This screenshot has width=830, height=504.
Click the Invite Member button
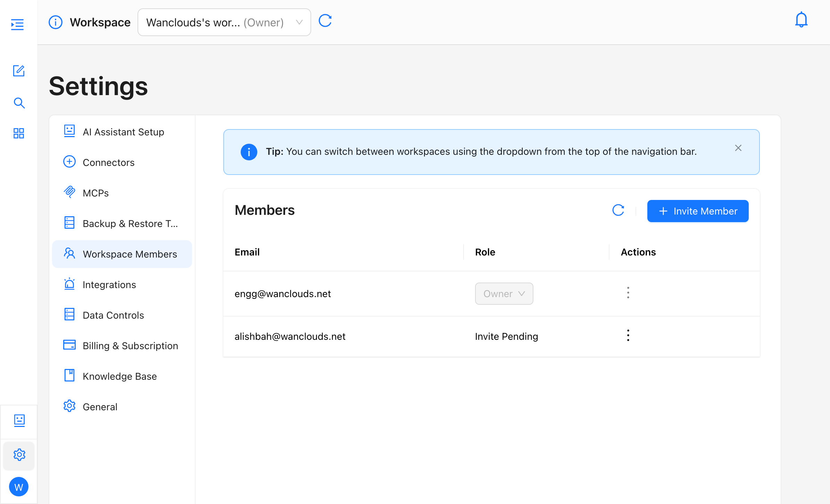(698, 211)
